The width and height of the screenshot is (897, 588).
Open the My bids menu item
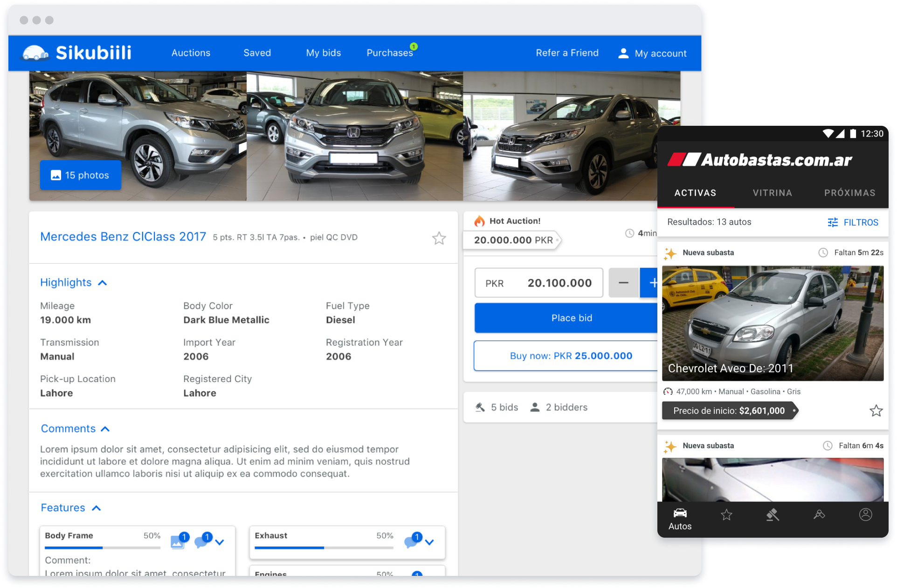(323, 53)
